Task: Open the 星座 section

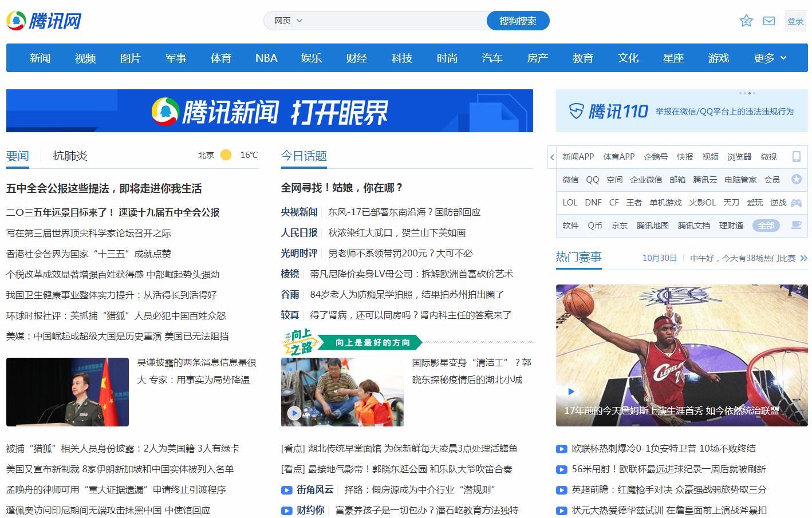Action: 673,58
